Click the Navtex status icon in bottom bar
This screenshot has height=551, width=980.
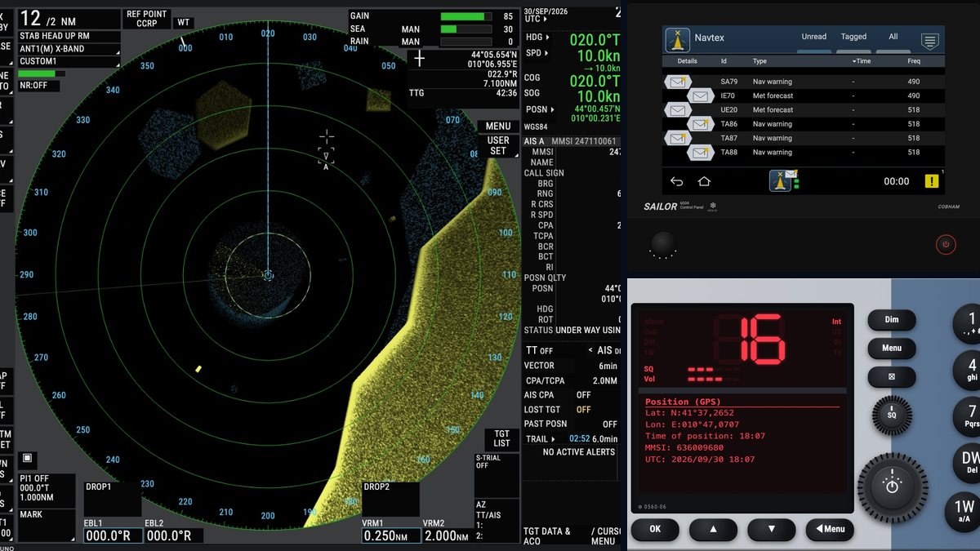[x=782, y=181]
